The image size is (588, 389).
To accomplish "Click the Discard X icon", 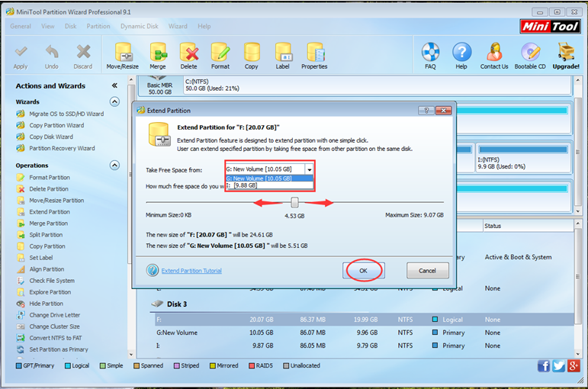I will pos(83,52).
